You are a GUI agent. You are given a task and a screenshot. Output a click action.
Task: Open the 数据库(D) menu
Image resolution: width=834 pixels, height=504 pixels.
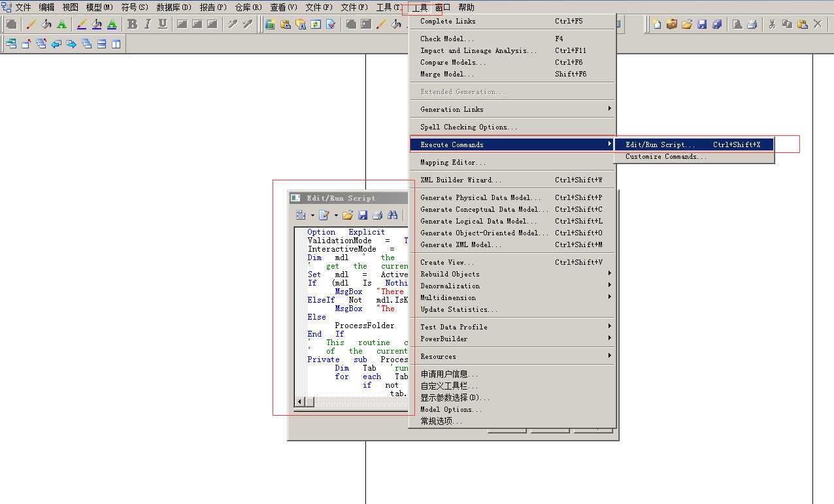click(x=174, y=7)
